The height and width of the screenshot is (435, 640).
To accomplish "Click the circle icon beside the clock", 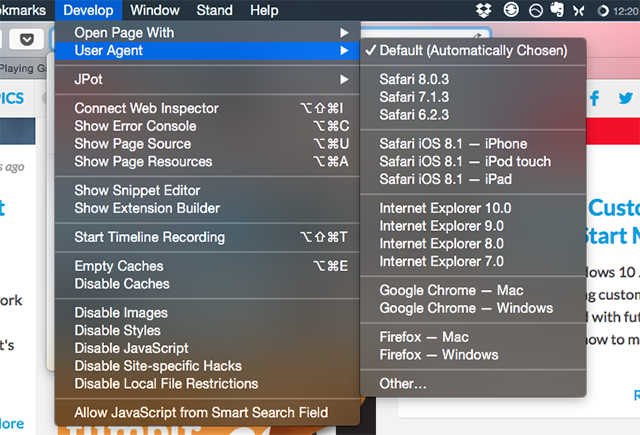I will coord(603,11).
